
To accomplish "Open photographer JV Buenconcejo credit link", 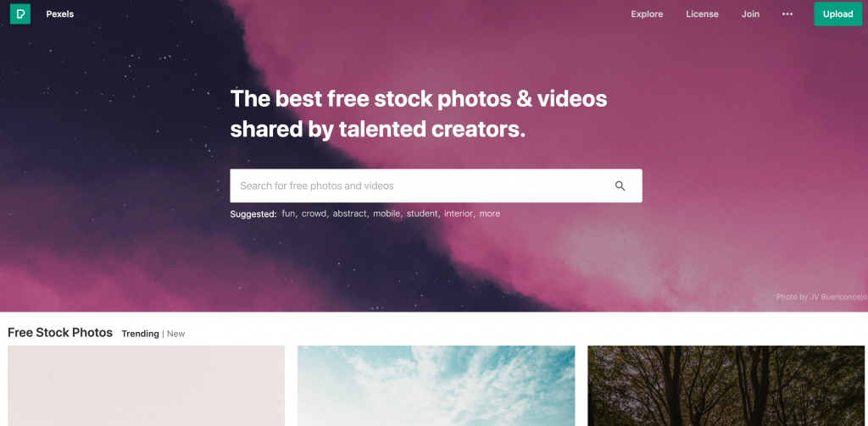I will click(x=821, y=297).
